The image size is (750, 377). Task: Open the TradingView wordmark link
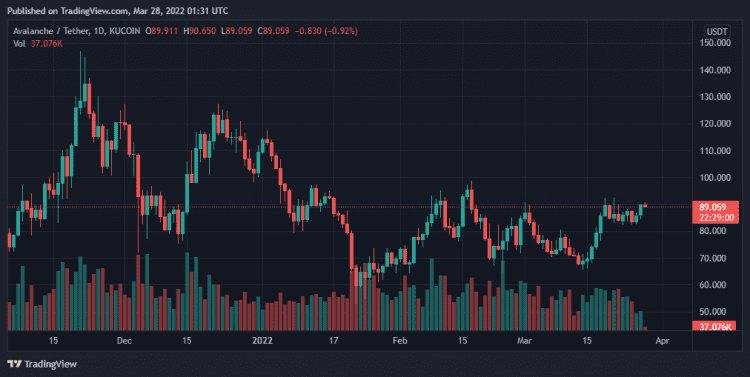[x=50, y=364]
